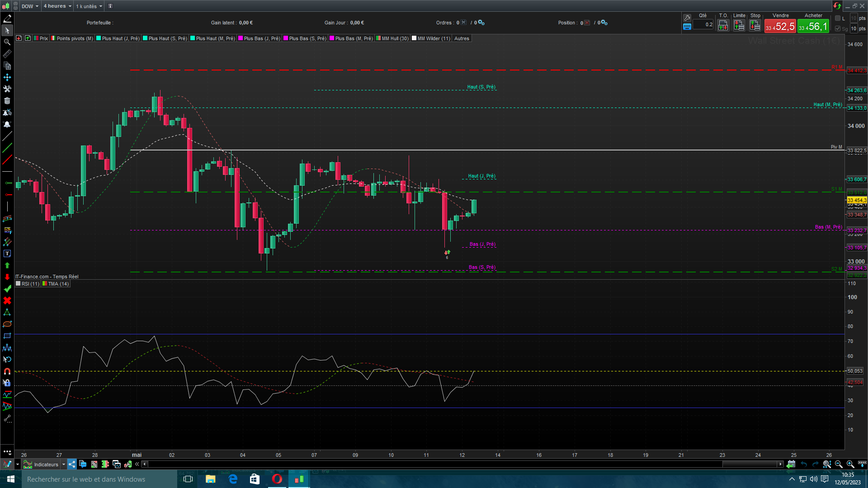Open the 1 k unités dropdown
The height and width of the screenshot is (488, 868).
pos(89,6)
